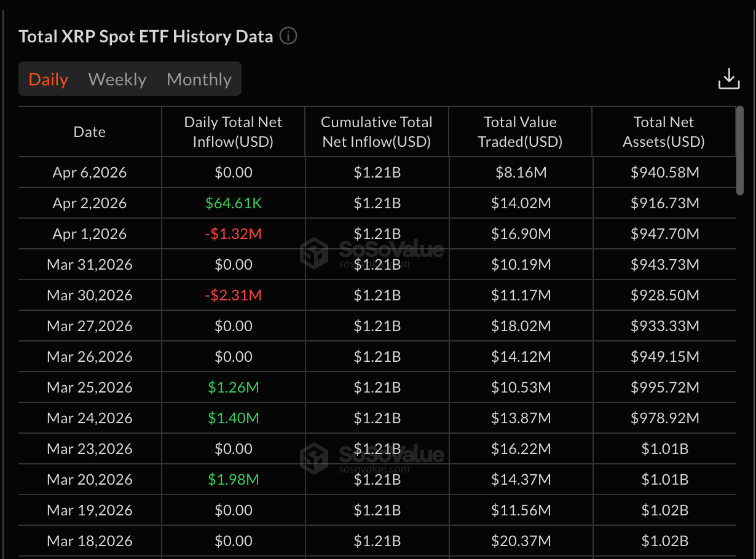This screenshot has width=756, height=559.
Task: Select the Apr 1,2026 date cell
Action: [x=90, y=234]
